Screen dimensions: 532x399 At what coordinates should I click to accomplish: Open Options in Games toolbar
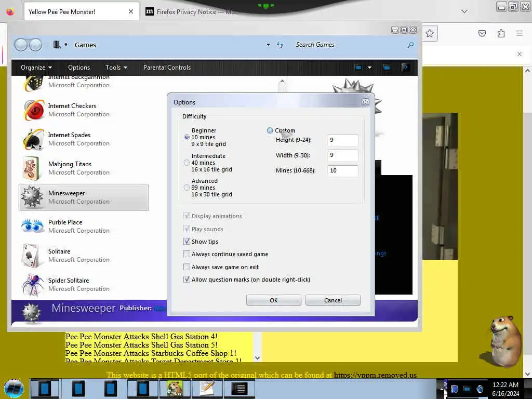pyautogui.click(x=79, y=68)
